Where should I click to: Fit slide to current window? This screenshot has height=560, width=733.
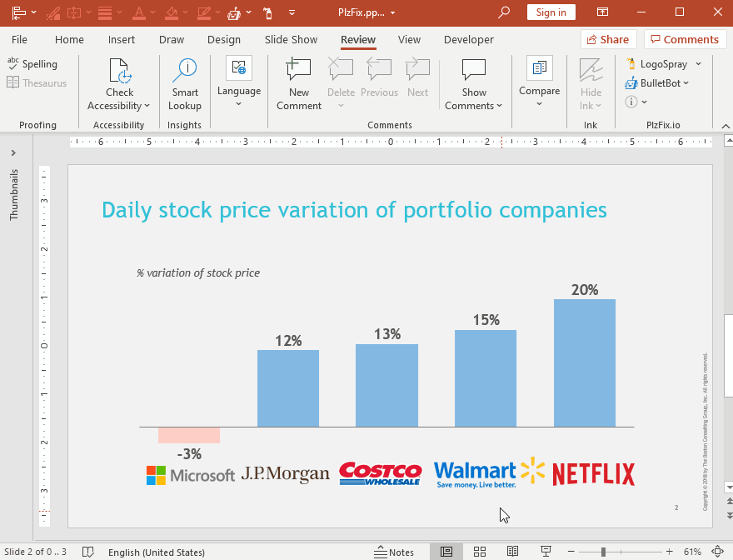[718, 552]
